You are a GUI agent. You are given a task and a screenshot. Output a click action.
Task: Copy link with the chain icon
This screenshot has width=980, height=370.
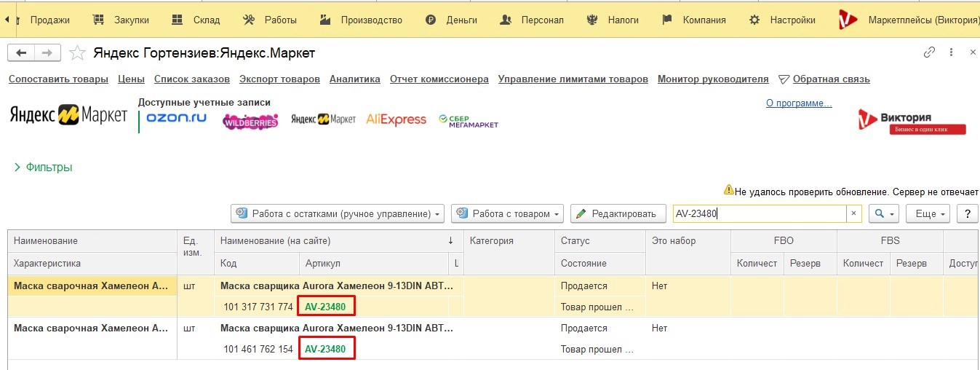929,52
